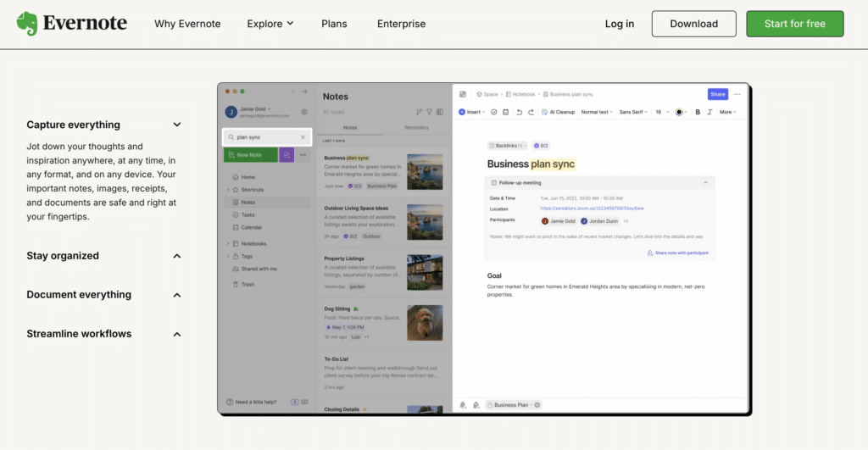Click the add tag icon in note footer

point(476,405)
